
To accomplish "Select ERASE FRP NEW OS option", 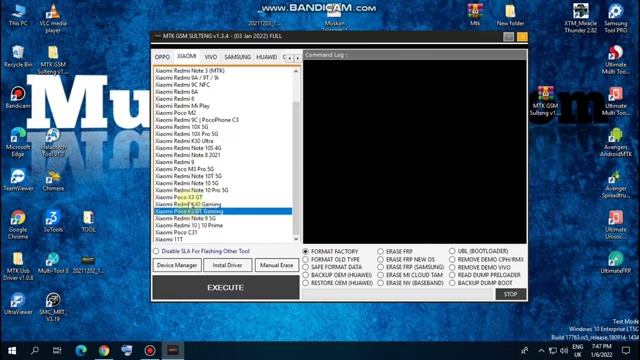I will click(x=407, y=260).
